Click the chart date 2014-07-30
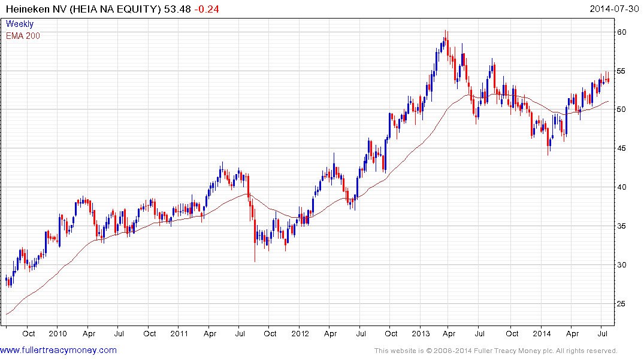Screen dimensions: 644x359 (615, 8)
